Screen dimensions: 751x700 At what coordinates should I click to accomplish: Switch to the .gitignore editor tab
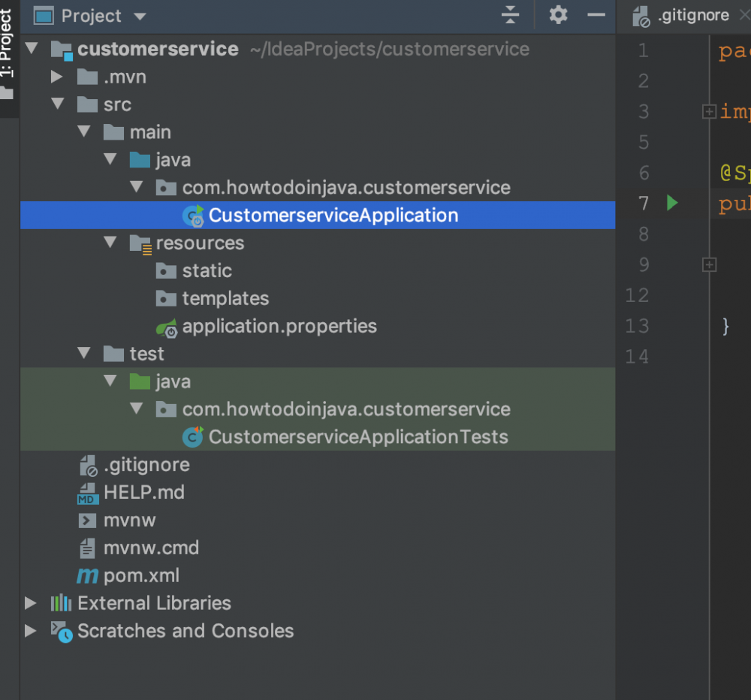click(694, 14)
